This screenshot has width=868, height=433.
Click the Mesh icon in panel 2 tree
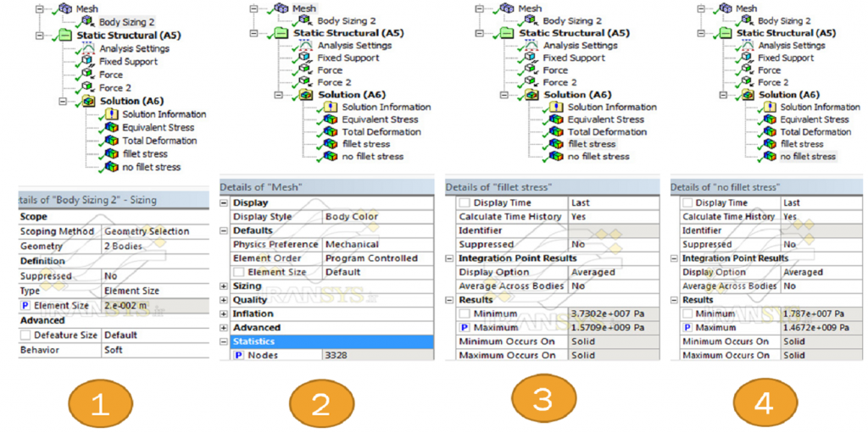[279, 8]
